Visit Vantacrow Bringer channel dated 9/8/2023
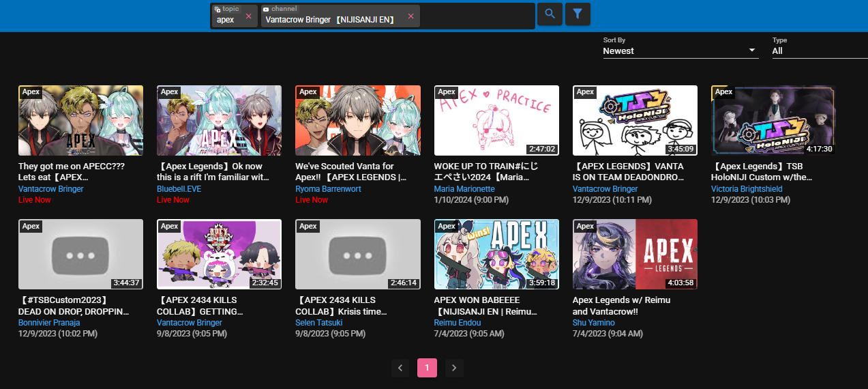 (190, 323)
